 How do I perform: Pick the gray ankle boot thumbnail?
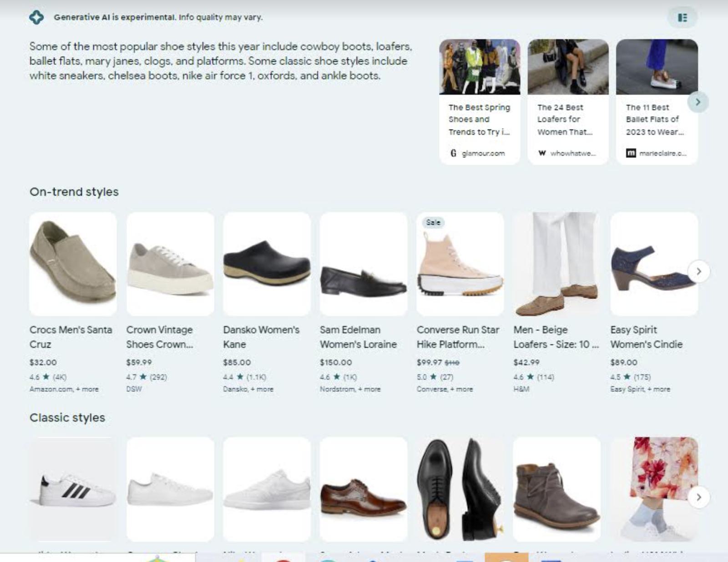[556, 489]
